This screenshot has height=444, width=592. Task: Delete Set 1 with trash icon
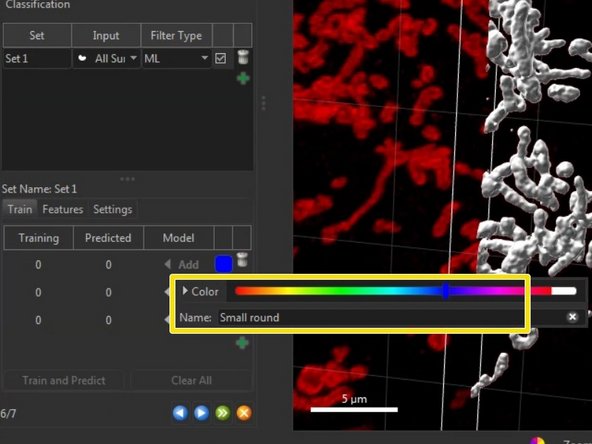coord(243,57)
